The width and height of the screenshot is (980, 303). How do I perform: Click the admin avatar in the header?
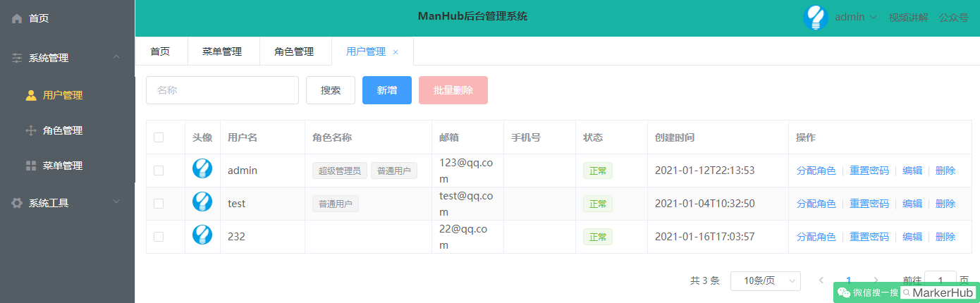click(816, 17)
